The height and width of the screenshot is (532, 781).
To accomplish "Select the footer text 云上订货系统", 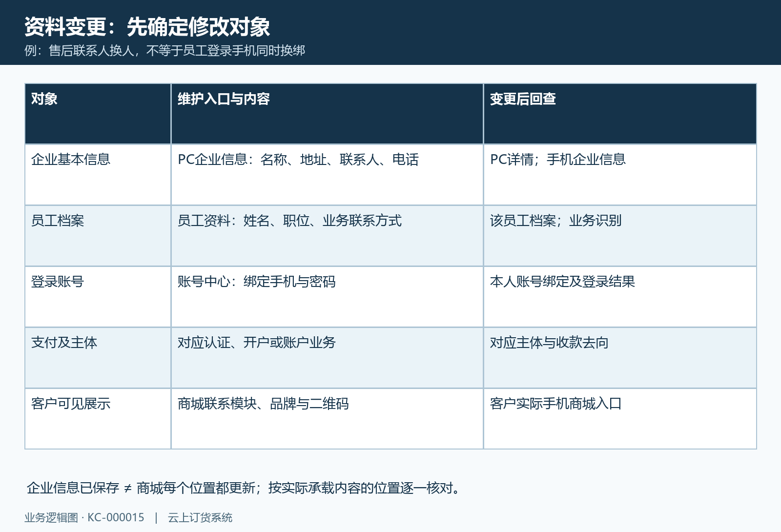I will coord(200,517).
